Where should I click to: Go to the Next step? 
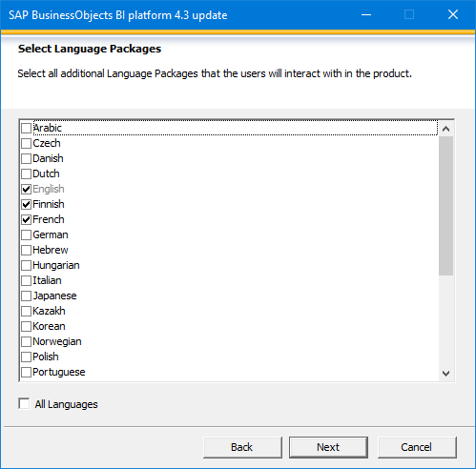point(328,447)
